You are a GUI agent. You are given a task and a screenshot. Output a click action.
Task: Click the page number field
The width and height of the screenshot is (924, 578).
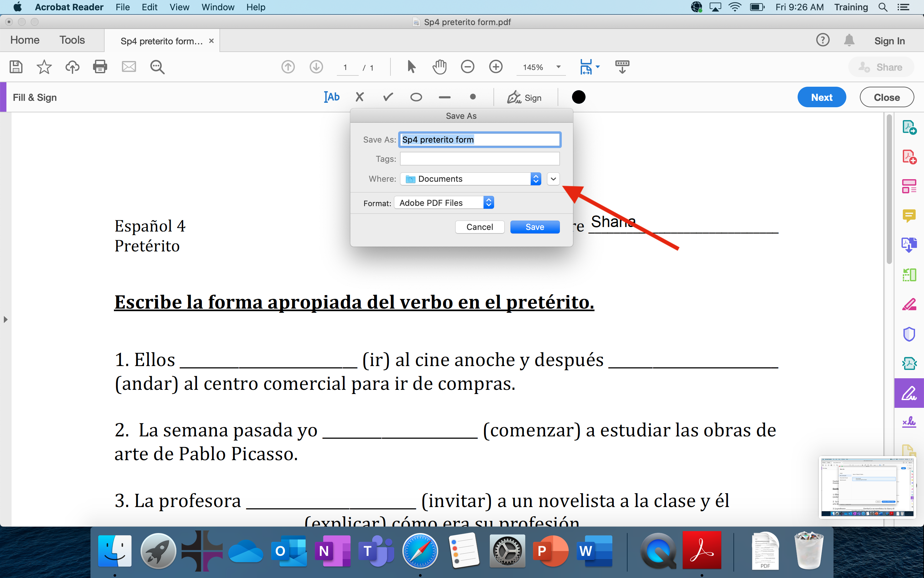347,68
